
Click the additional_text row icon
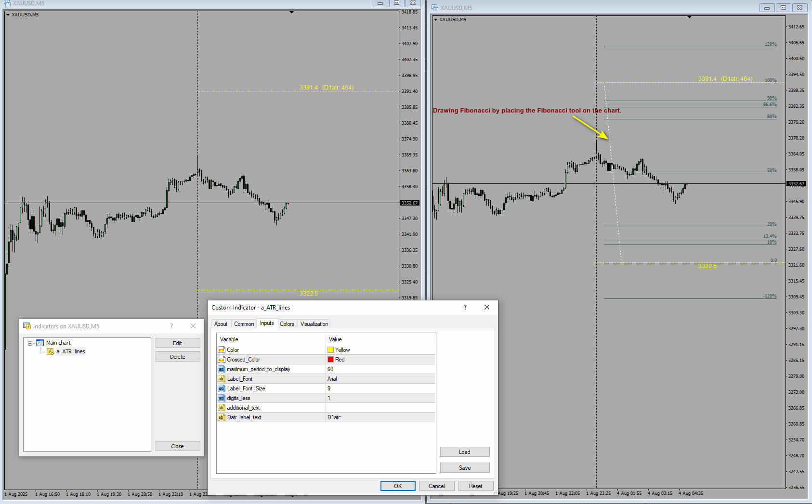coord(222,408)
